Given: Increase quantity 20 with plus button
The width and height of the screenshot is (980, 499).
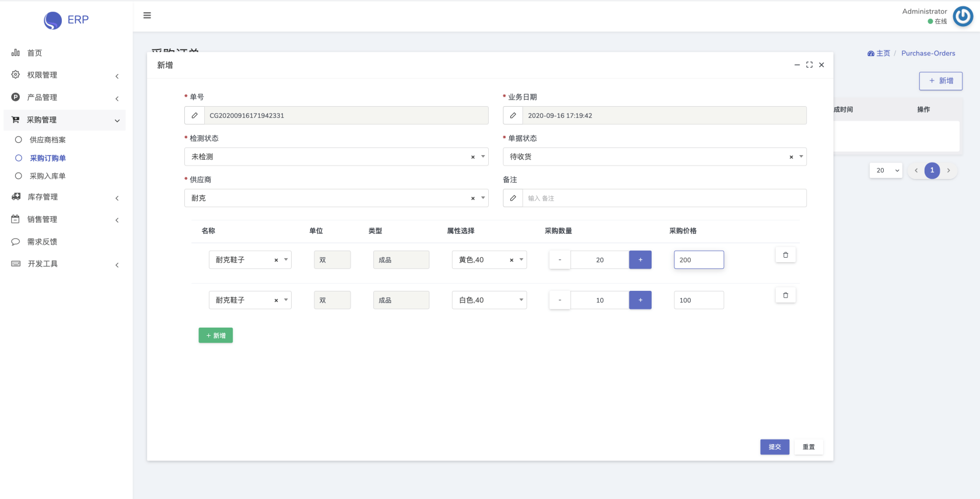Looking at the screenshot, I should [640, 260].
